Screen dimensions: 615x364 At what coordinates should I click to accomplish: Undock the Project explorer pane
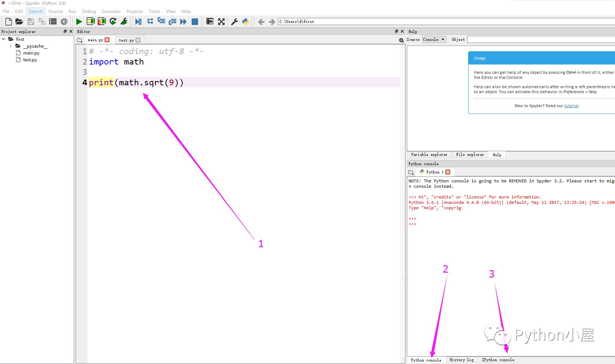pos(65,32)
